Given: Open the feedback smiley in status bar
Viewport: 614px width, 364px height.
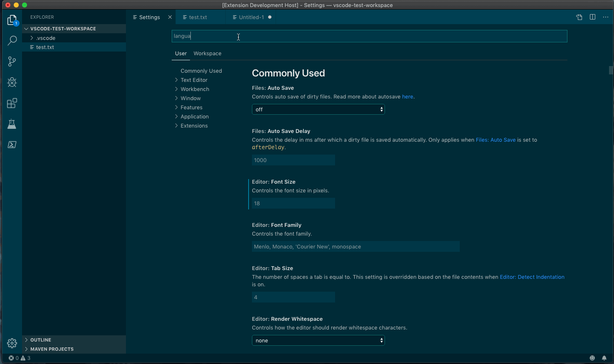Looking at the screenshot, I should (x=592, y=358).
